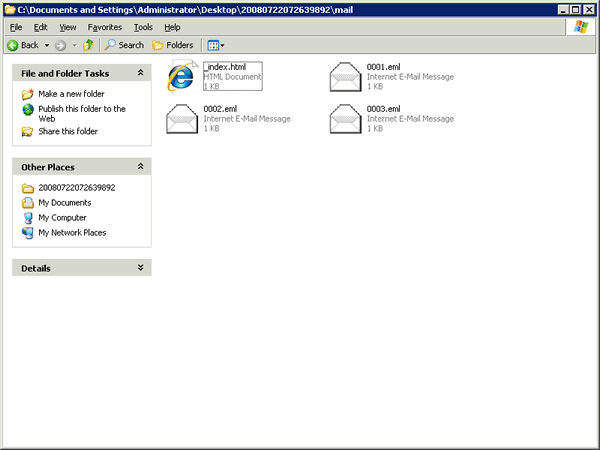Click the 0003.eml file name
Image resolution: width=600 pixels, height=450 pixels.
(x=383, y=109)
